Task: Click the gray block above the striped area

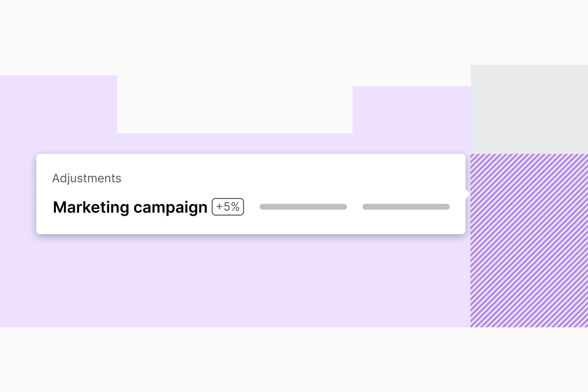Action: 529,109
